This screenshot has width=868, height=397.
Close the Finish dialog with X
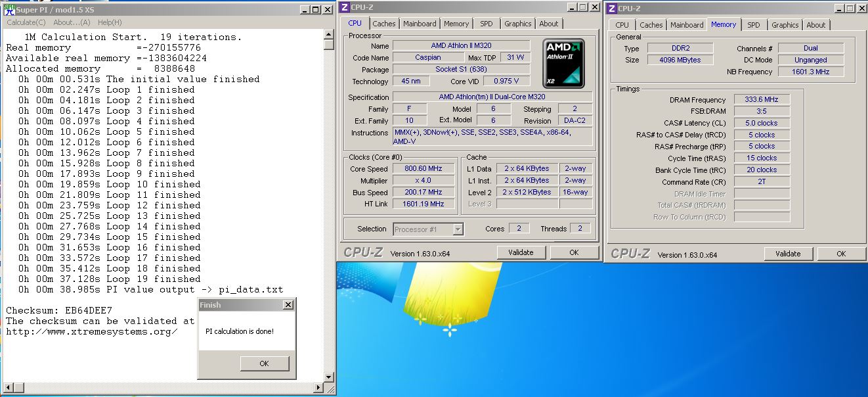pos(288,305)
